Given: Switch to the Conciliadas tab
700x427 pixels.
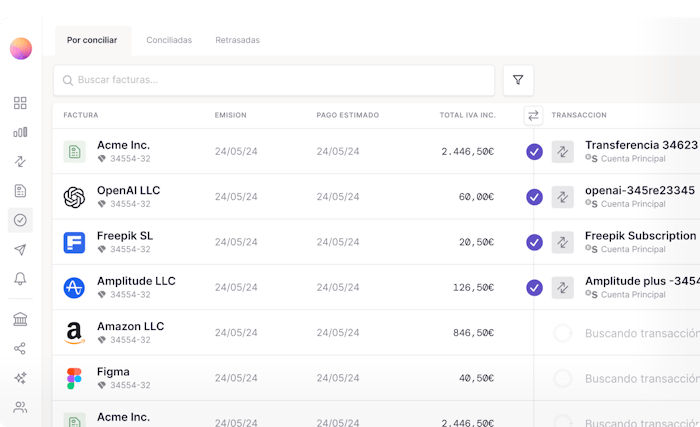Looking at the screenshot, I should (169, 40).
